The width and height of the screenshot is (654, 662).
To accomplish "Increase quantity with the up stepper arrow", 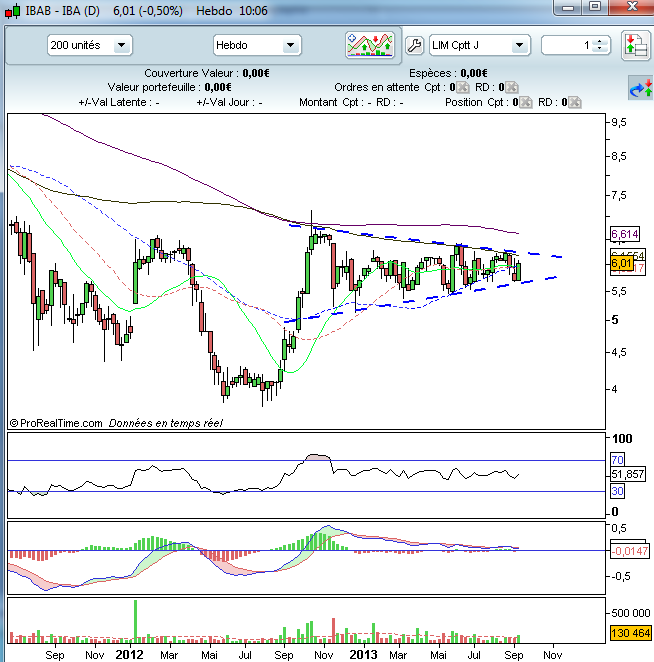I will click(x=600, y=42).
